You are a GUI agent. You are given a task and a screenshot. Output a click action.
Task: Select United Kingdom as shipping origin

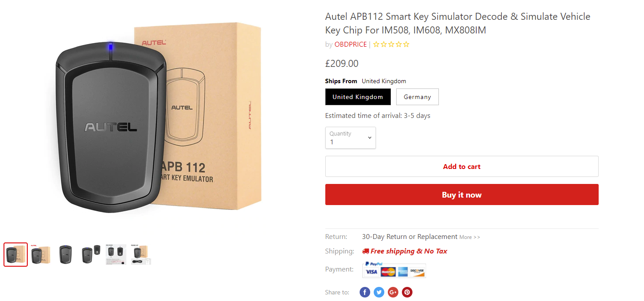tap(358, 96)
